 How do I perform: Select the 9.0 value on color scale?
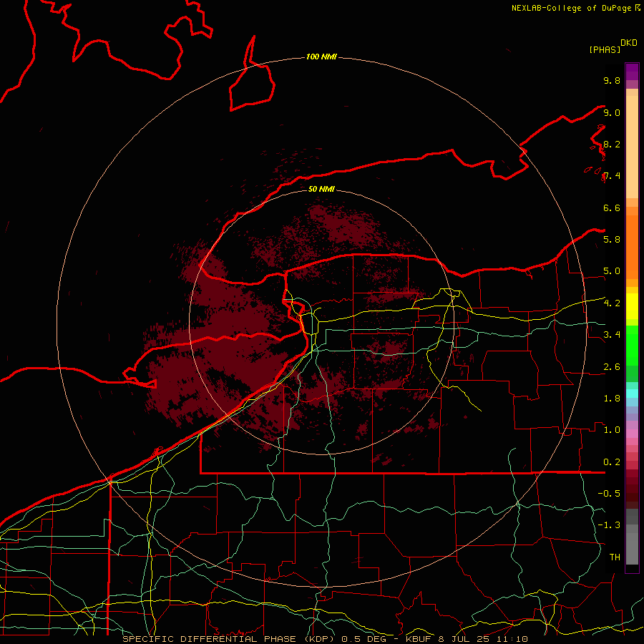pyautogui.click(x=612, y=112)
